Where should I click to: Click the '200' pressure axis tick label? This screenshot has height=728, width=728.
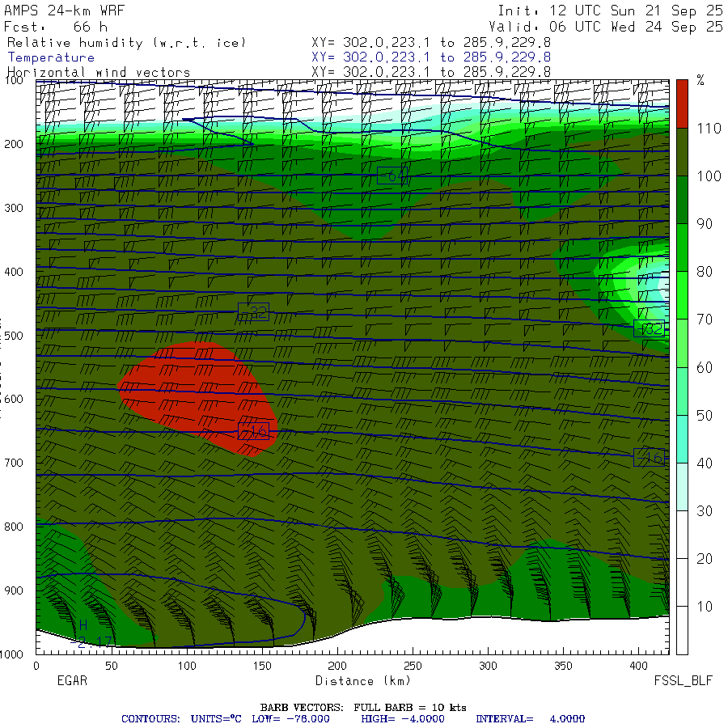(14, 144)
